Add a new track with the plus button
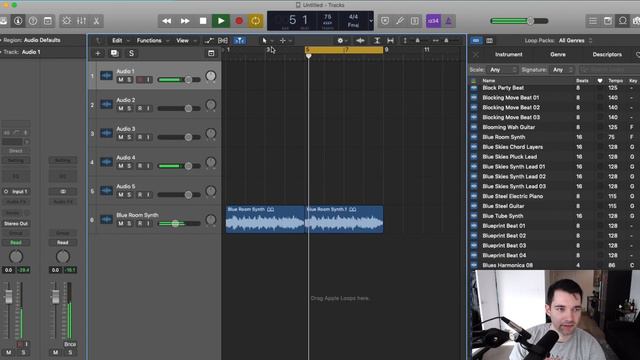This screenshot has height=360, width=640. tap(98, 53)
